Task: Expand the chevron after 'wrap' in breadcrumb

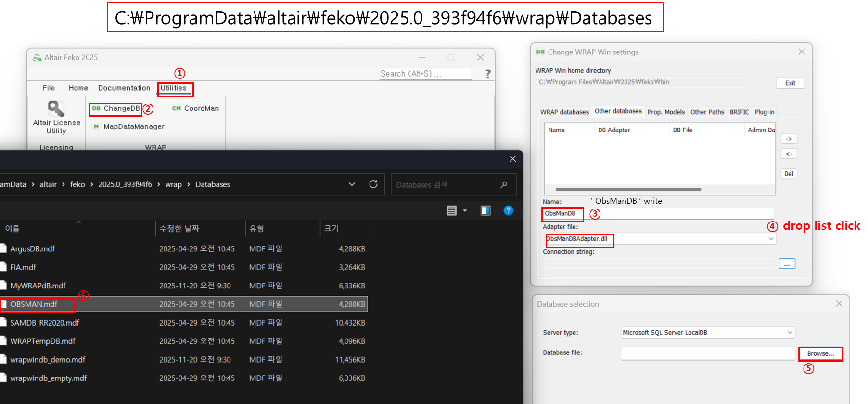Action: [x=189, y=184]
